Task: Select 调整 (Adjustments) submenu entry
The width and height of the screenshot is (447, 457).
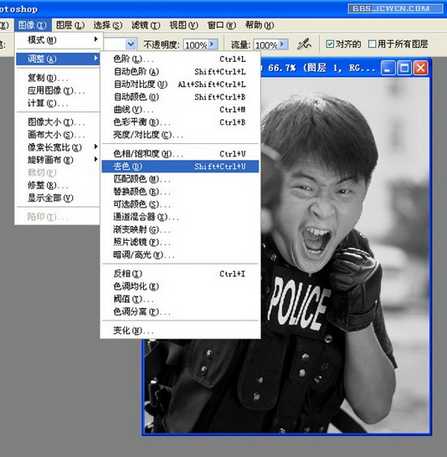Action: 58,59
